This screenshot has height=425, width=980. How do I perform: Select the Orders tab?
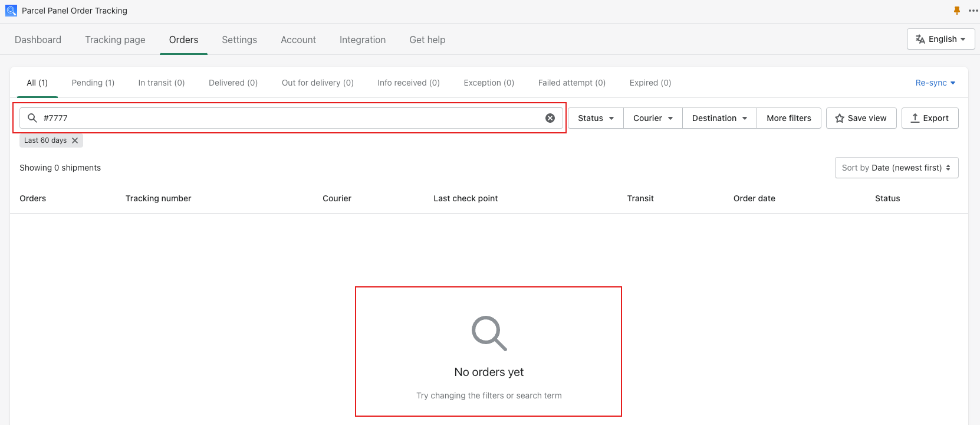click(x=183, y=40)
